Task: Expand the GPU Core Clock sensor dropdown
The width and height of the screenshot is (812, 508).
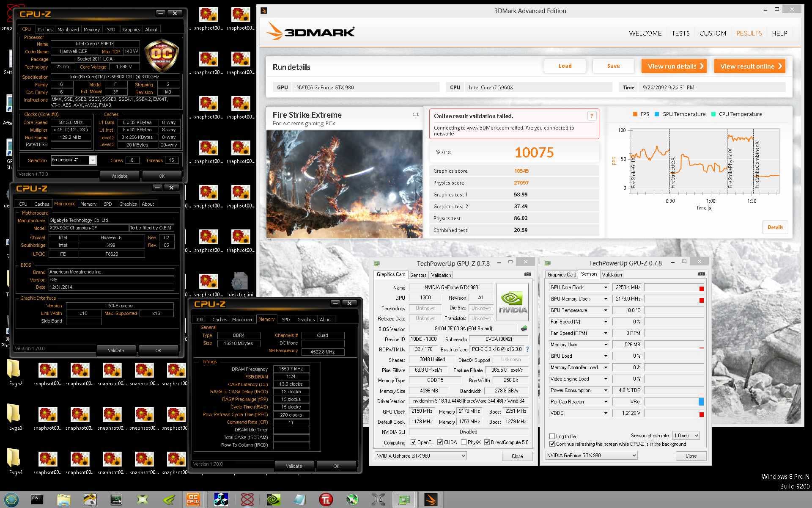Action: tap(605, 287)
